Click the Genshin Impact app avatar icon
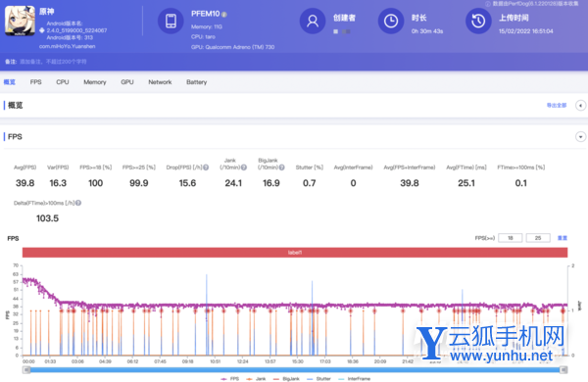This screenshot has height=382, width=588. 20,21
